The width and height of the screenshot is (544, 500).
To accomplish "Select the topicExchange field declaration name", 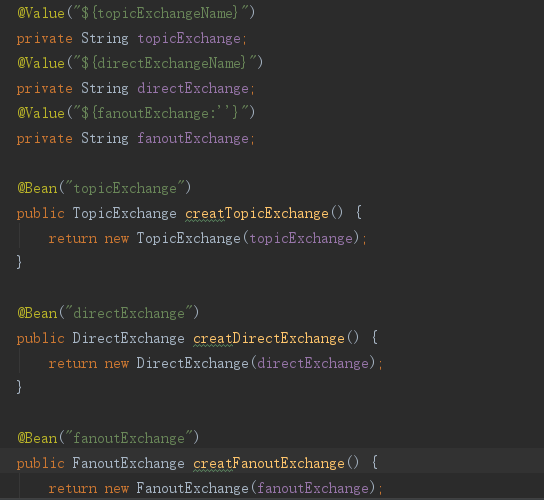I will 189,39.
